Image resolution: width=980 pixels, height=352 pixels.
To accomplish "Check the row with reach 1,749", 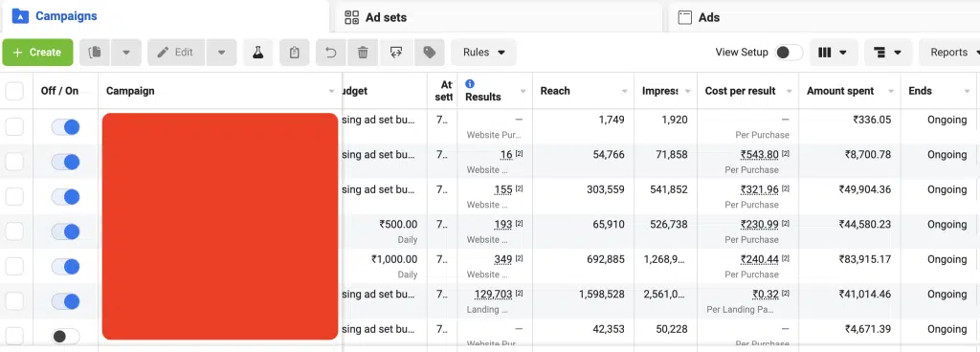I will 14,127.
